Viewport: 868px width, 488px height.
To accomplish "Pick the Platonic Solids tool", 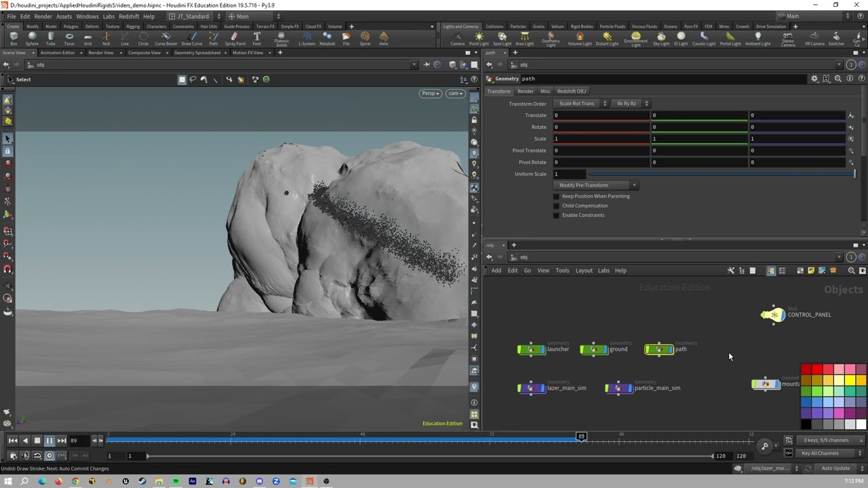I will 281,39.
